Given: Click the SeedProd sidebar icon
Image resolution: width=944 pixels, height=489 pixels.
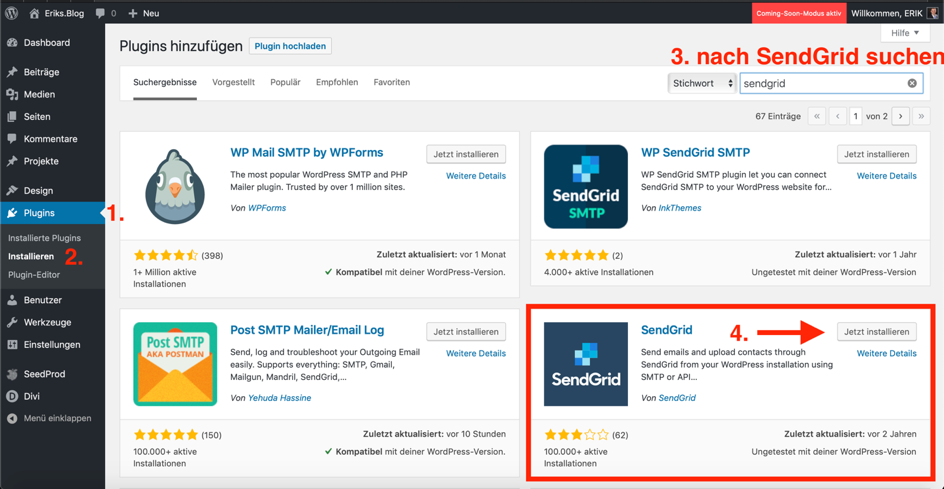Looking at the screenshot, I should [11, 374].
